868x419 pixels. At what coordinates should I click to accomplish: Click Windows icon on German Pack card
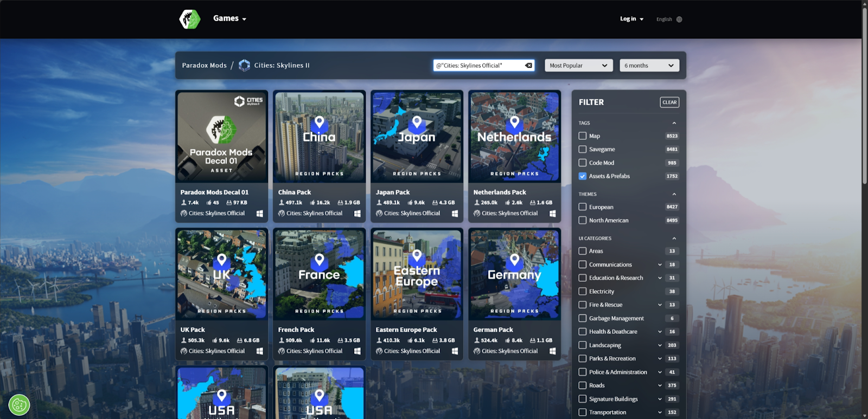(552, 351)
